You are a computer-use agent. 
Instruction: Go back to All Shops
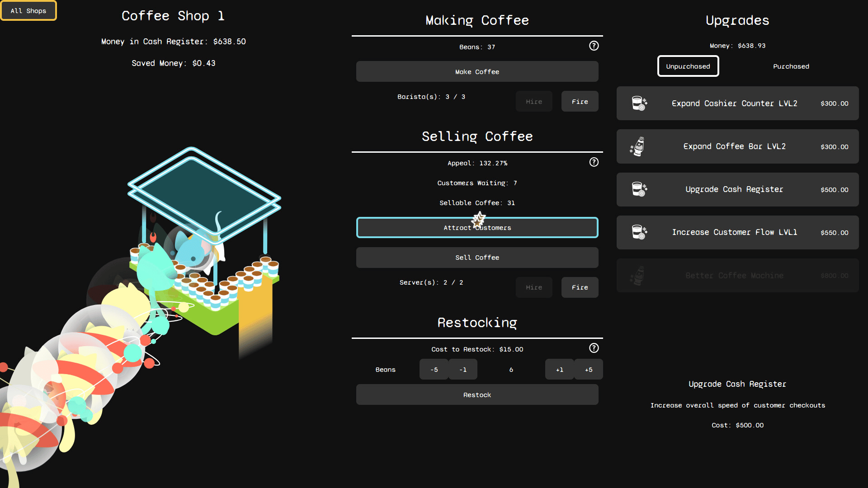(x=28, y=11)
